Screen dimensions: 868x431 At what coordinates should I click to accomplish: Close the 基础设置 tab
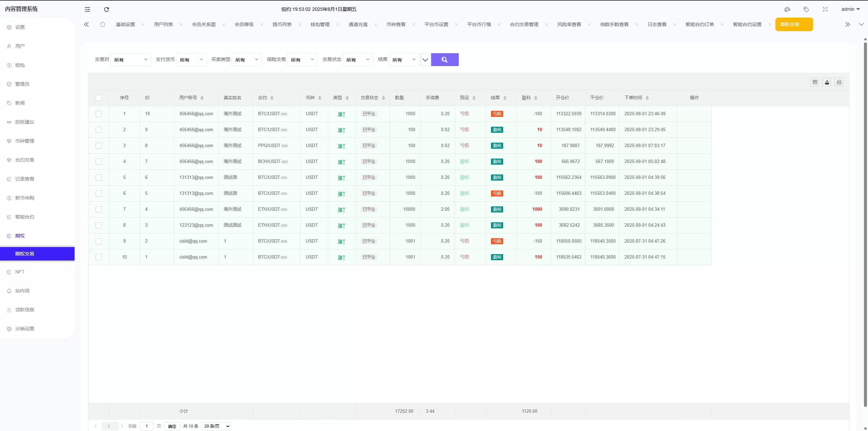pos(143,24)
